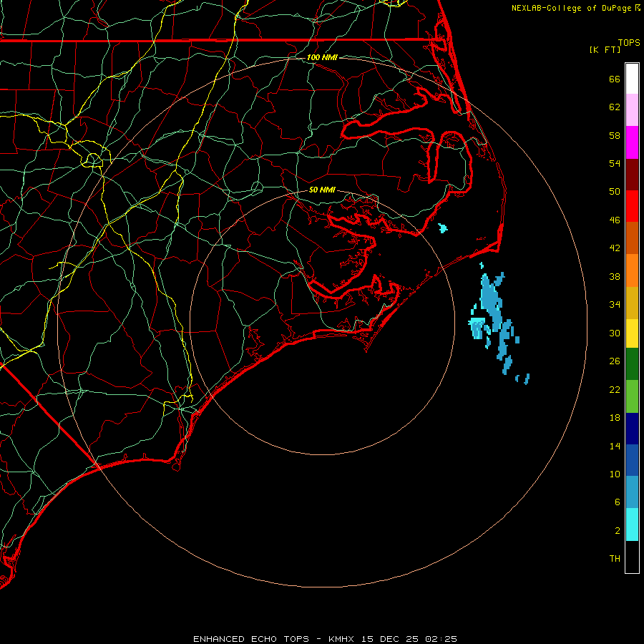The height and width of the screenshot is (644, 644).
Task: Click the dark green legend swatch
Action: 632,364
